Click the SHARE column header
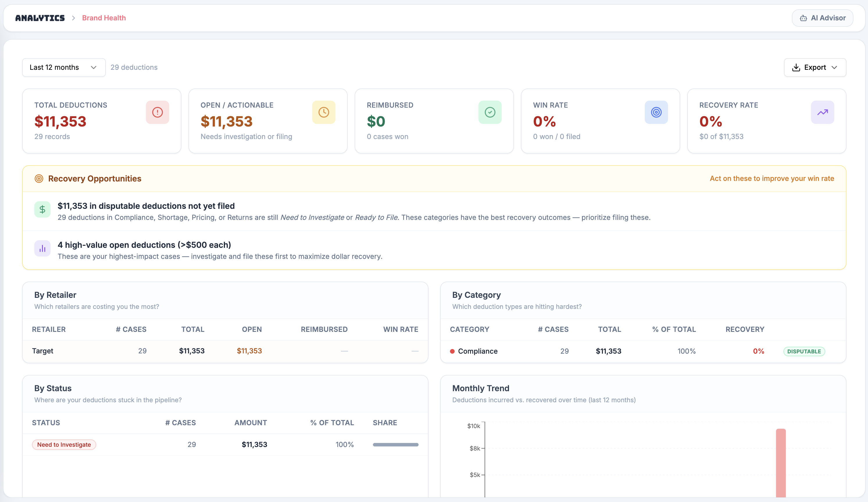 tap(385, 422)
